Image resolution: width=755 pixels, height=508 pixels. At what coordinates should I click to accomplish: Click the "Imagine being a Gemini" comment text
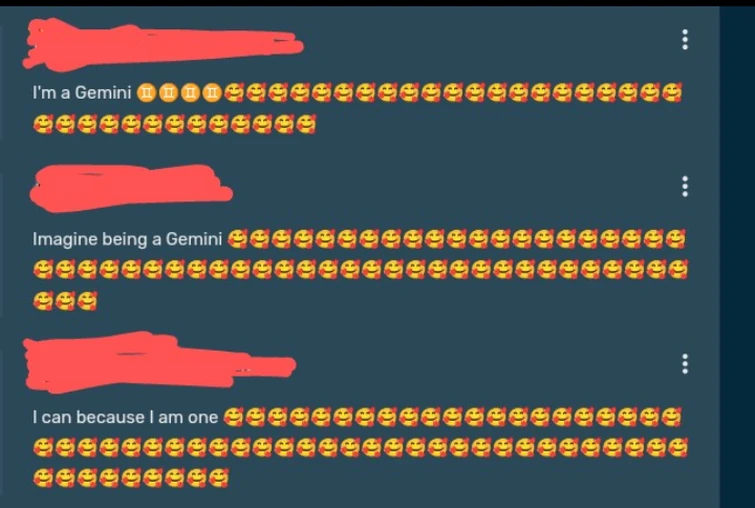pos(127,239)
